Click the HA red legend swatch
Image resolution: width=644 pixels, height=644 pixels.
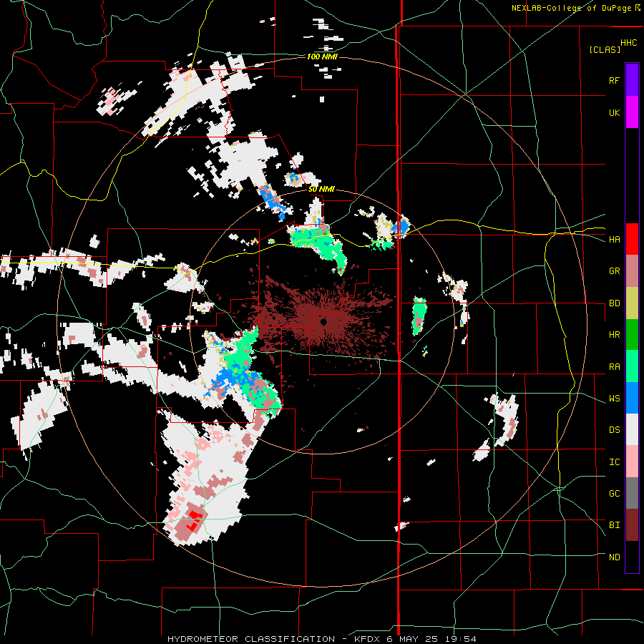pyautogui.click(x=632, y=239)
